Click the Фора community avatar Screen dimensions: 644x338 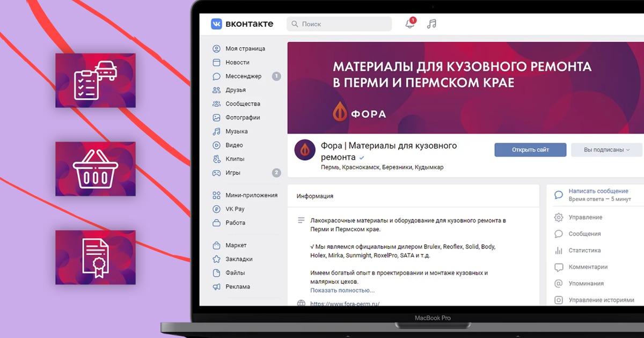(305, 150)
